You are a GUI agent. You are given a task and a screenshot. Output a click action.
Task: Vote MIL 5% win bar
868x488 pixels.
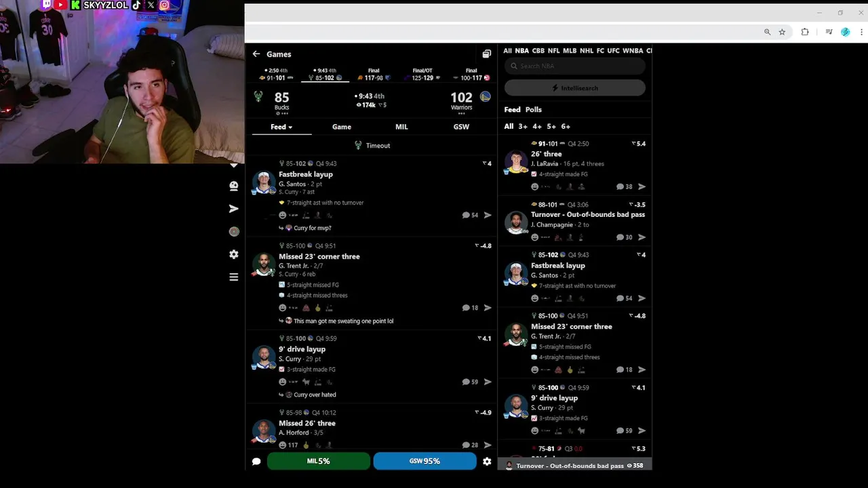click(319, 462)
